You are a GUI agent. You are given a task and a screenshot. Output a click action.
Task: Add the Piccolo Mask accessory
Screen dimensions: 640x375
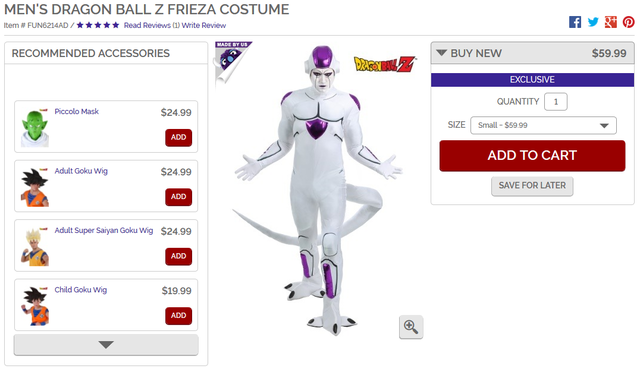[x=178, y=138]
